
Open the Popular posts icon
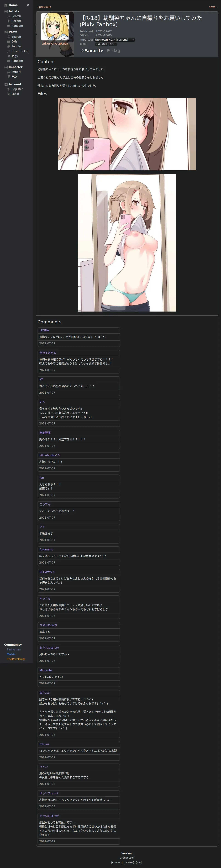[9, 46]
